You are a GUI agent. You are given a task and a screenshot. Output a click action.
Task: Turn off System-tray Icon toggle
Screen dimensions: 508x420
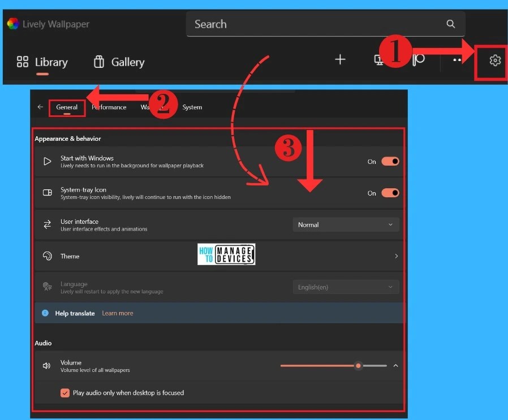(x=390, y=193)
